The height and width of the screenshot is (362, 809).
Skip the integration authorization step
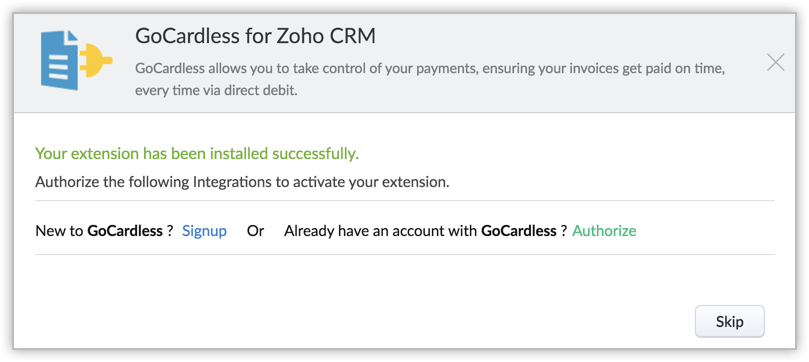[x=730, y=322]
